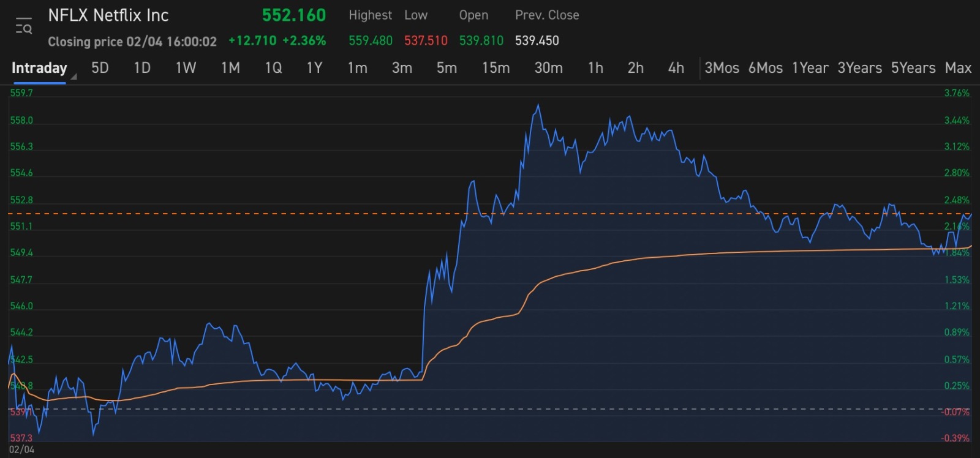This screenshot has width=980, height=458.
Task: Switch to the 5D timeframe
Action: click(x=100, y=68)
